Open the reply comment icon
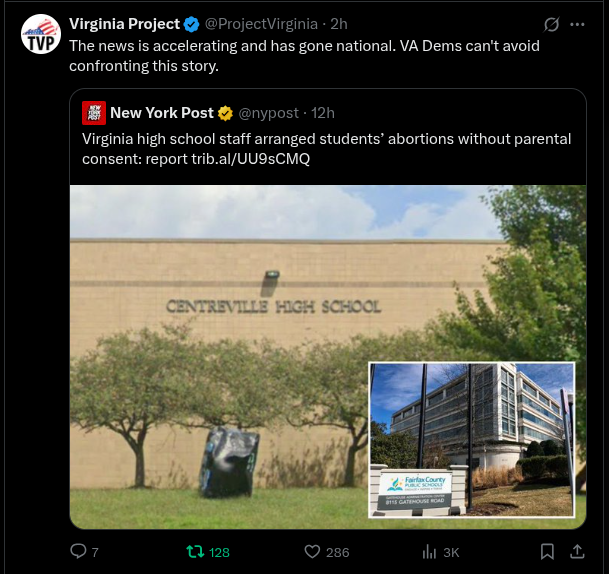 click(78, 551)
